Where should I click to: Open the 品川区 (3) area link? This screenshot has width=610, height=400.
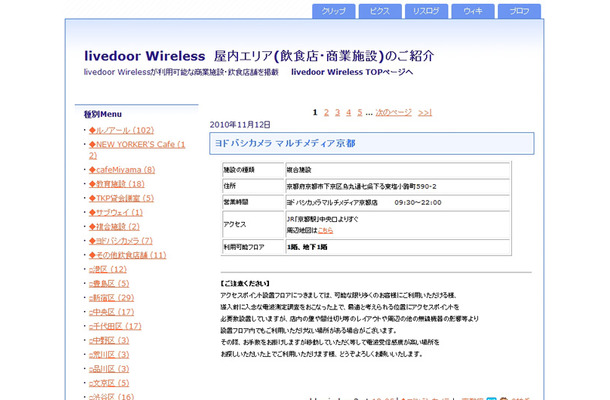point(109,369)
